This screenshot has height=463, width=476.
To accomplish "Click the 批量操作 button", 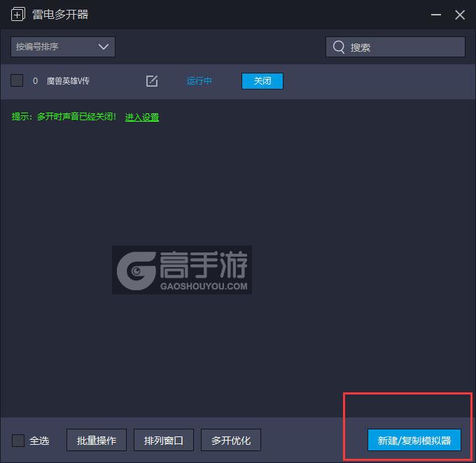I will coord(97,440).
